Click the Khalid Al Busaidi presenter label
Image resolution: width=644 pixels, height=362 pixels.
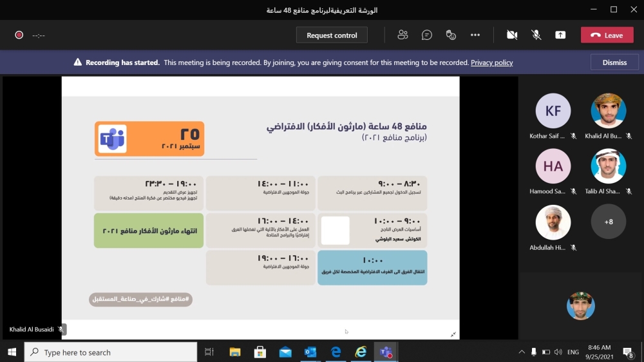pos(32,329)
